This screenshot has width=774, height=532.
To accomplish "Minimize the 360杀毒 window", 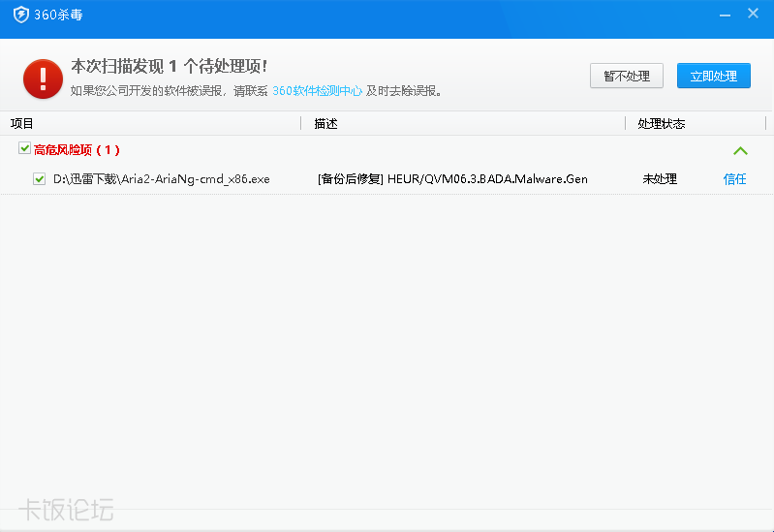I will [x=724, y=15].
